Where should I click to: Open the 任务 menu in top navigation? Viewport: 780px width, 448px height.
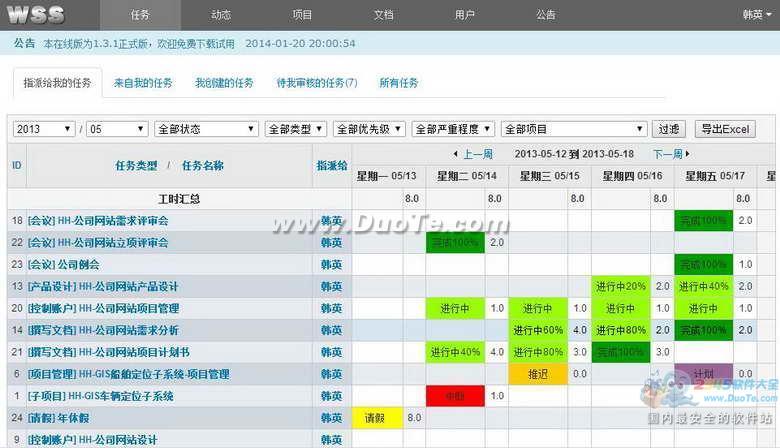tap(140, 15)
